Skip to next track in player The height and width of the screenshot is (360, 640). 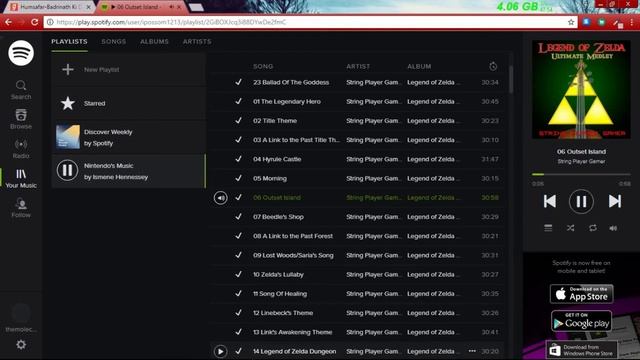[615, 201]
